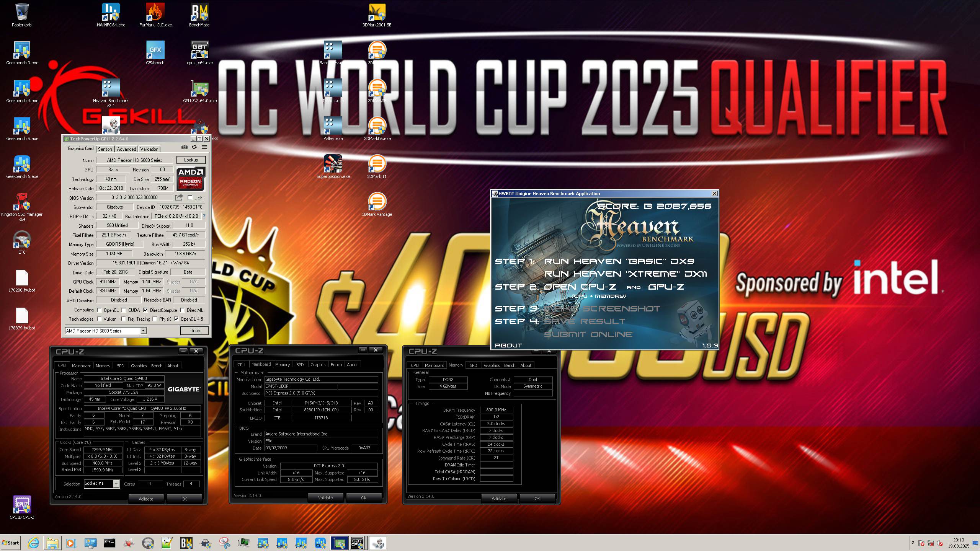Toggle the OpenGL 4.5 checkbox
This screenshot has width=980, height=551.
point(176,319)
